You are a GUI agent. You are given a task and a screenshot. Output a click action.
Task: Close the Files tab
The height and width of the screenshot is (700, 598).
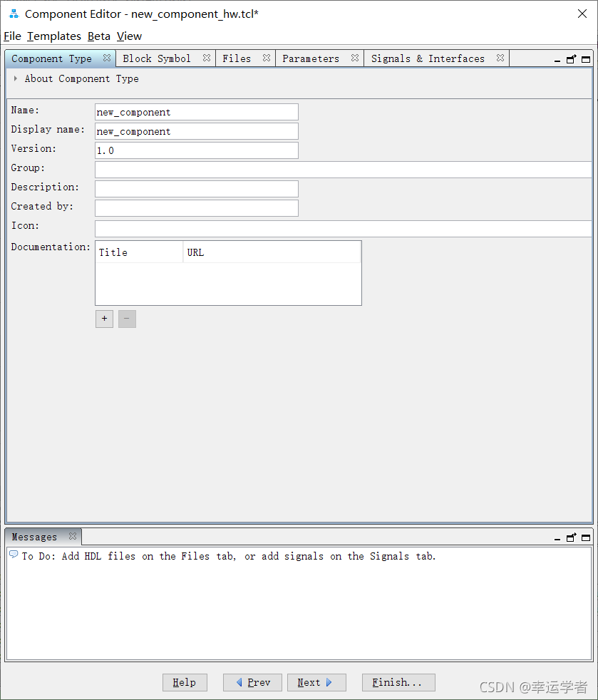coord(267,58)
